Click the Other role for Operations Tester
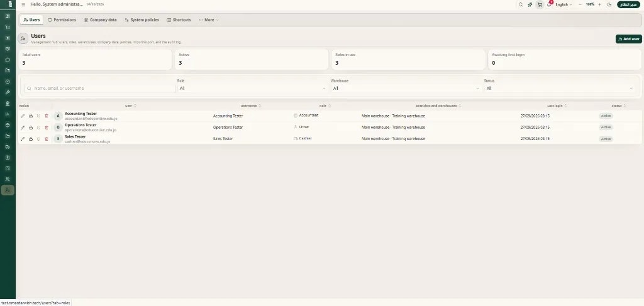644x306 pixels. coord(301,127)
